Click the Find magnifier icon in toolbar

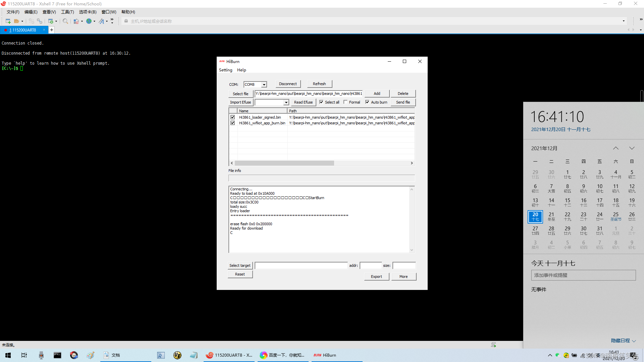[x=65, y=21]
